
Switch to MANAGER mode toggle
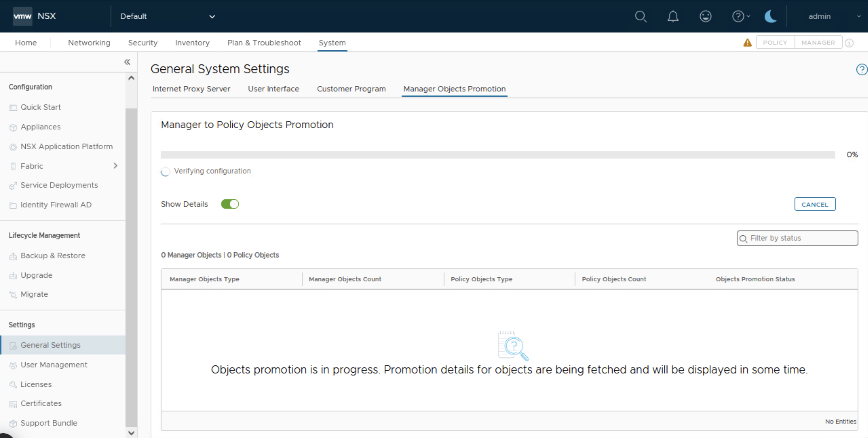click(818, 43)
